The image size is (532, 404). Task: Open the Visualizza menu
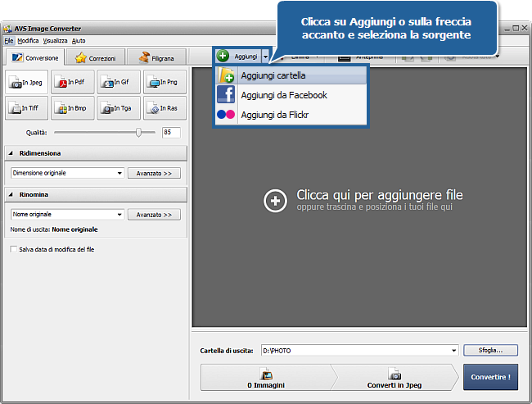(x=55, y=41)
